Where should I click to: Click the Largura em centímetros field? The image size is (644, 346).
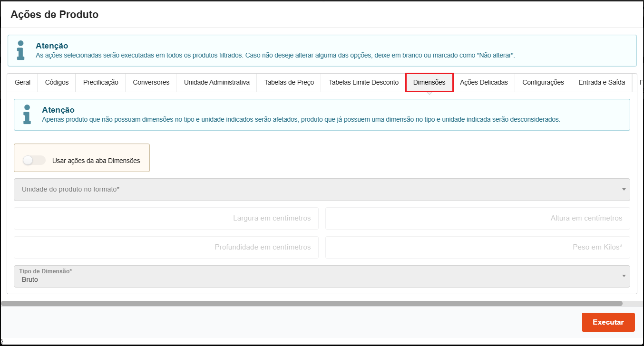(166, 219)
